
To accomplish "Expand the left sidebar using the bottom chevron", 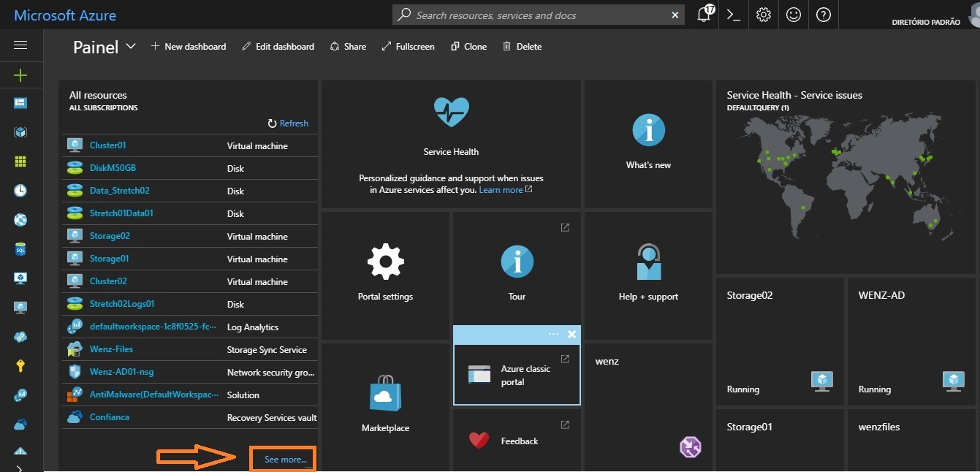I will [20, 468].
